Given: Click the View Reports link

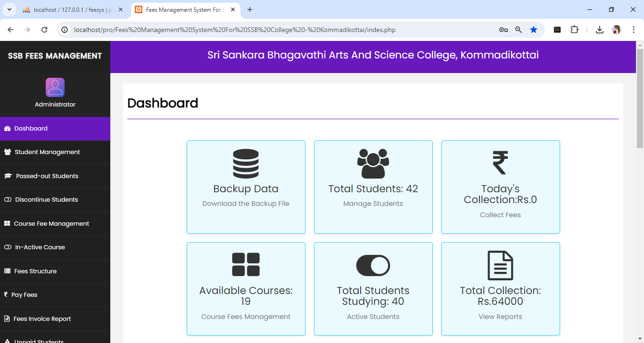Looking at the screenshot, I should 500,316.
